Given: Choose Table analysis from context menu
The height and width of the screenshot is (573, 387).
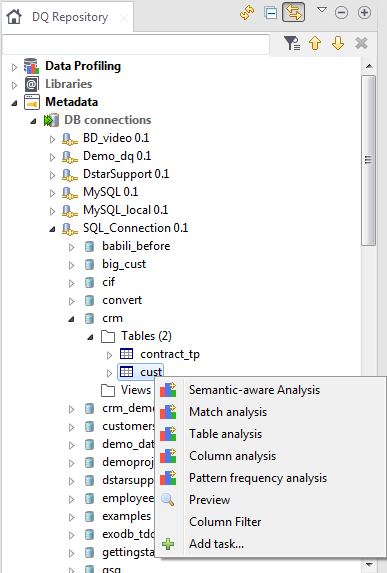Looking at the screenshot, I should tap(270, 434).
